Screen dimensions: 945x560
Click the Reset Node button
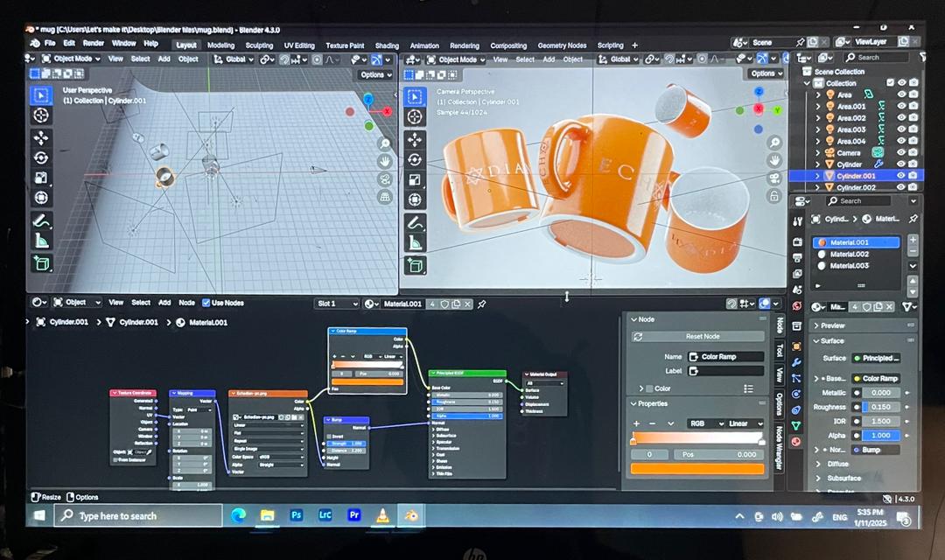pos(697,336)
